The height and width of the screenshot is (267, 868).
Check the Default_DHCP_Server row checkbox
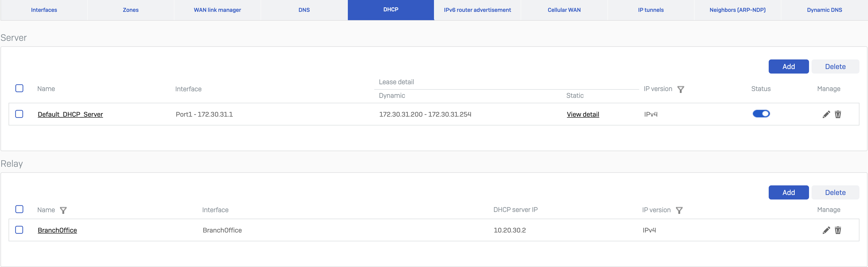point(19,114)
